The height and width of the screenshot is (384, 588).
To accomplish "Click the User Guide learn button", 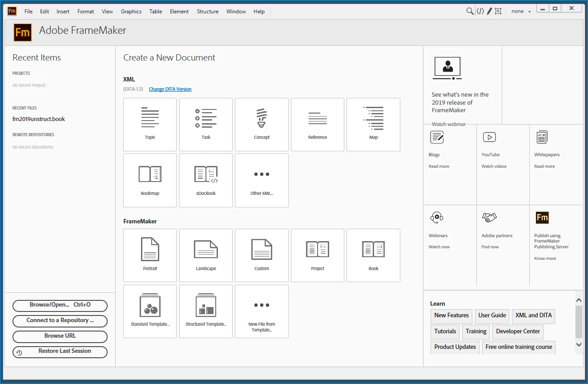I will tap(492, 315).
